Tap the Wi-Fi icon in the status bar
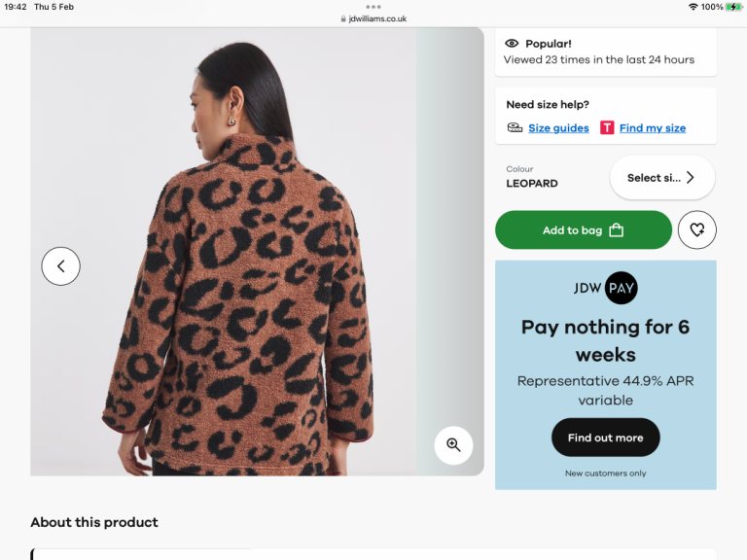 click(x=693, y=7)
